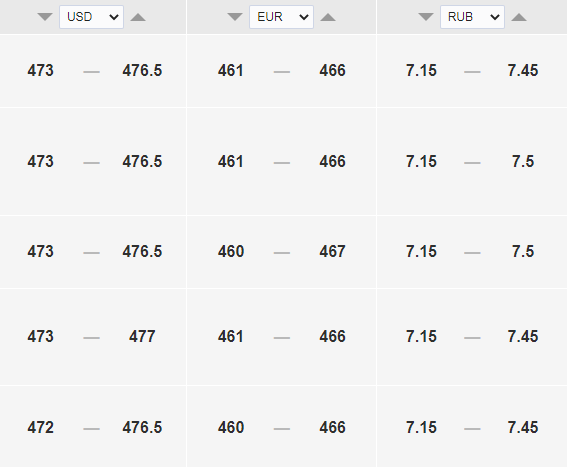Select the fourth row's 466 EUR sell rate

333,337
